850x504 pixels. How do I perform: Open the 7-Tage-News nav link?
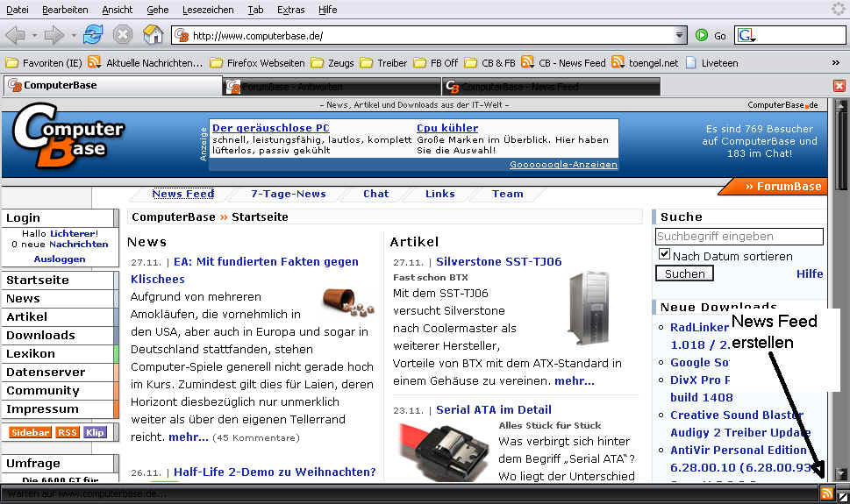[289, 194]
